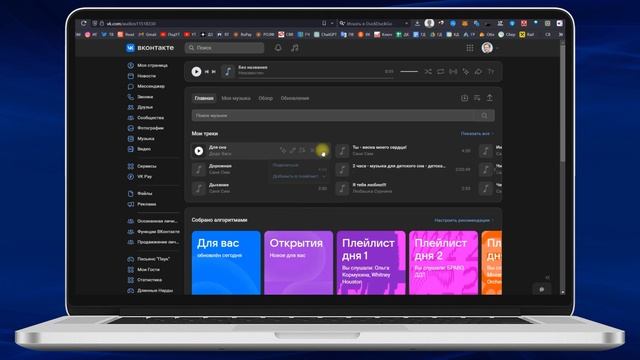Click the track progress bar in the player

316,77
